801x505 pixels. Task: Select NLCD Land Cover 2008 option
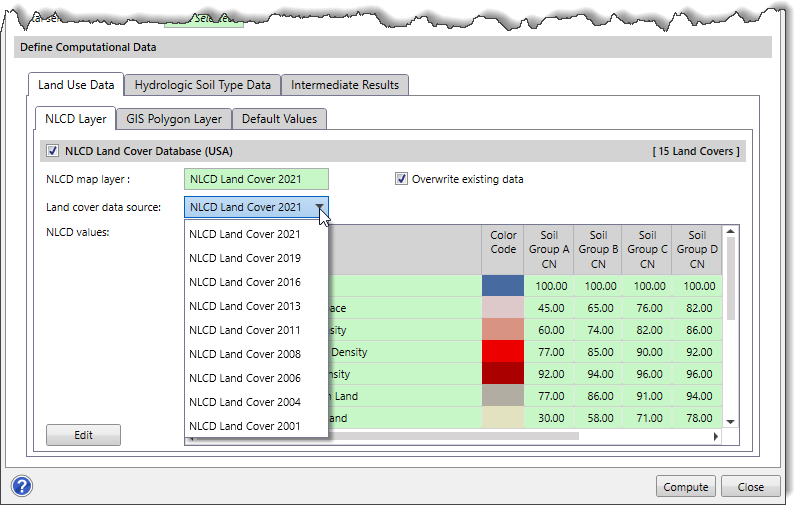pyautogui.click(x=256, y=354)
